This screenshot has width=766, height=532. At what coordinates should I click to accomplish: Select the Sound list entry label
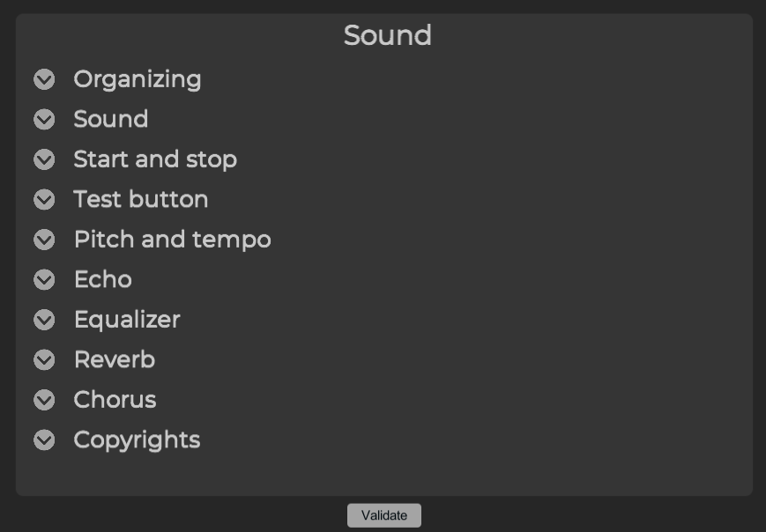point(111,119)
